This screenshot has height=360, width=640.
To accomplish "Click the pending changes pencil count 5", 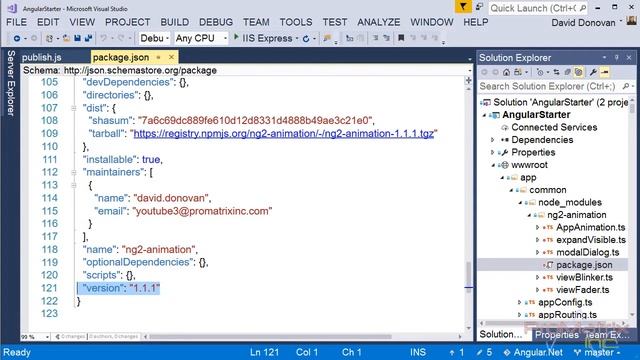I will [x=484, y=352].
